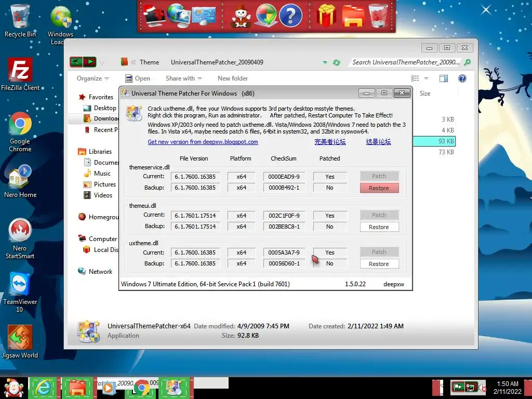Screen dimensions: 532x399
Task: Open Internet Explorer from taskbar
Action: [x=43, y=388]
